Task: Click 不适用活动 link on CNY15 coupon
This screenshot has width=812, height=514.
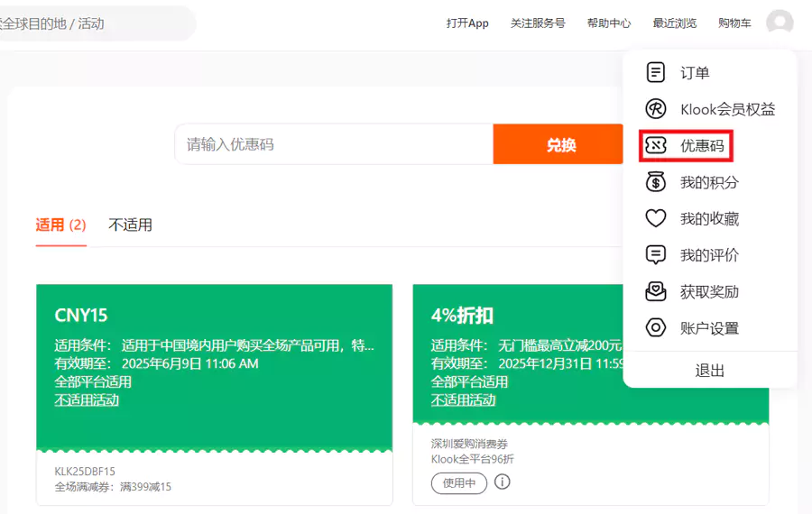Action: pos(87,400)
